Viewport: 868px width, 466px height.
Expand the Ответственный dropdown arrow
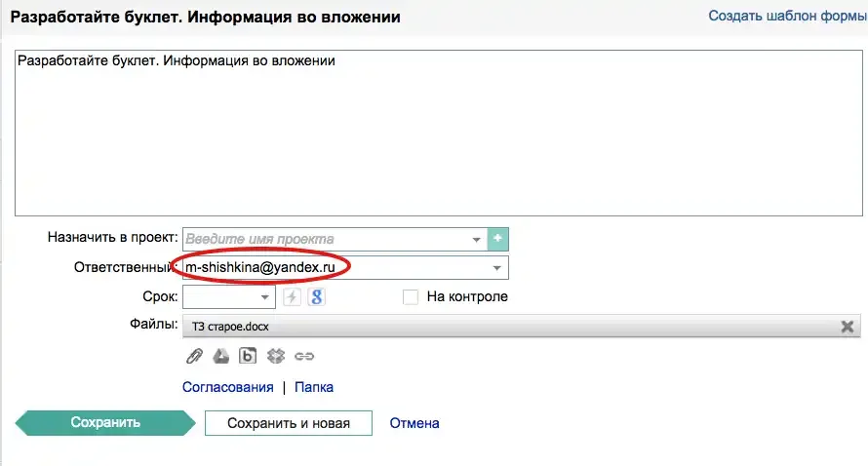click(497, 268)
